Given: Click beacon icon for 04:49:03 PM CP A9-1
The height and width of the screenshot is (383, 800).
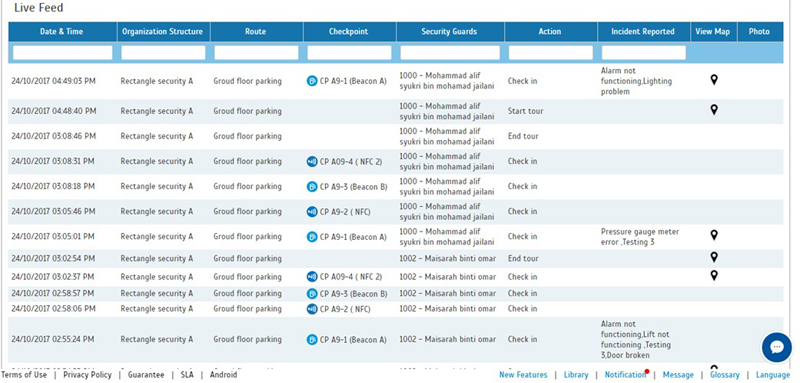Looking at the screenshot, I should pos(312,81).
